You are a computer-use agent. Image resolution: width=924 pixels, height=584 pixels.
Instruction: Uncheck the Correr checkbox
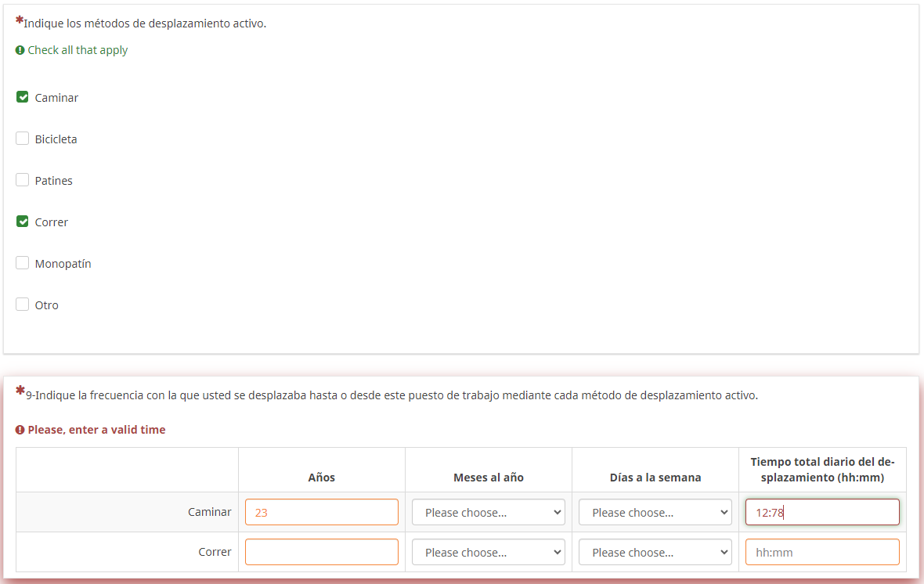(x=23, y=222)
